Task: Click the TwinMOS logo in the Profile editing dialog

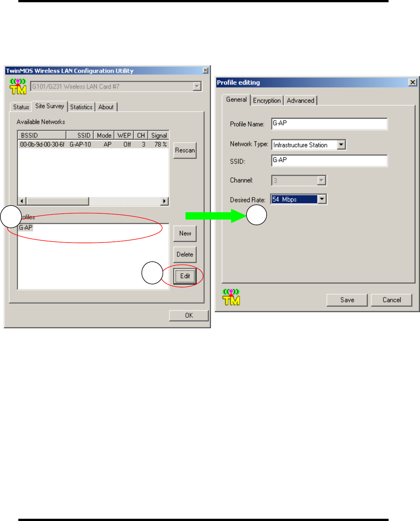Action: tap(231, 297)
